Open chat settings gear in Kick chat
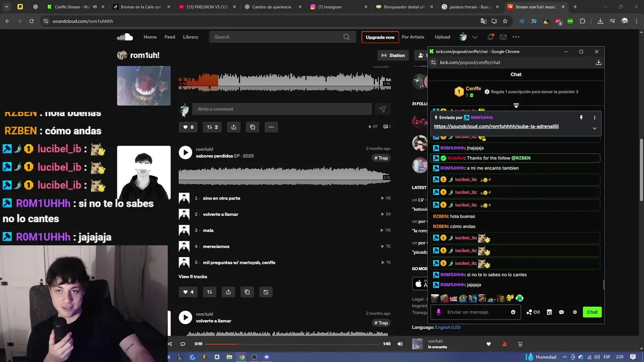644x362 pixels. (x=575, y=312)
